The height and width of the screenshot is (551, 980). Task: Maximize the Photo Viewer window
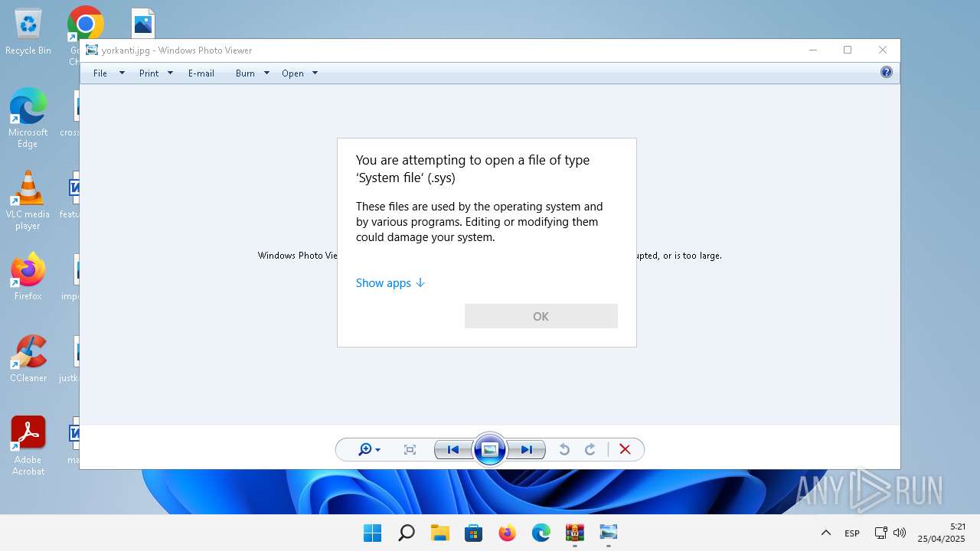coord(848,50)
